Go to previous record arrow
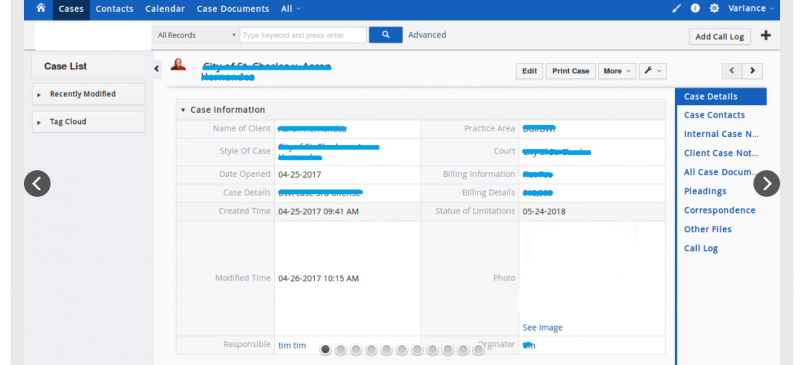Viewport: 800px width, 365px height. 732,71
